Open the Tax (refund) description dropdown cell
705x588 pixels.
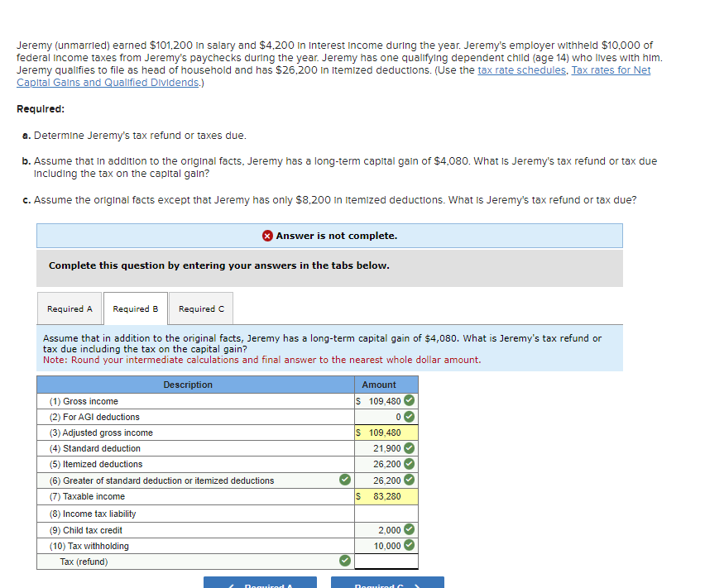pyautogui.click(x=195, y=562)
